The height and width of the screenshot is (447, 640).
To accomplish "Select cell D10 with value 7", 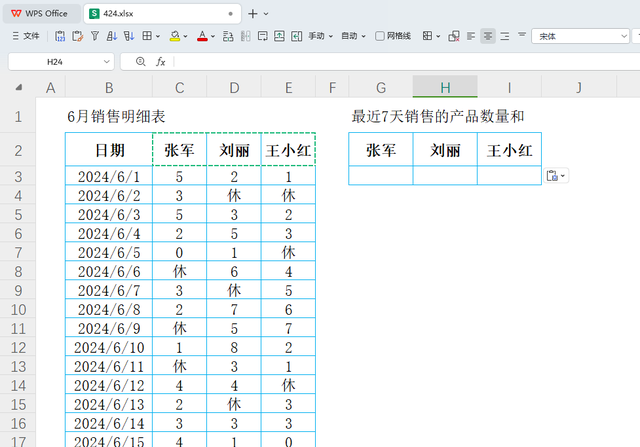I will (234, 309).
